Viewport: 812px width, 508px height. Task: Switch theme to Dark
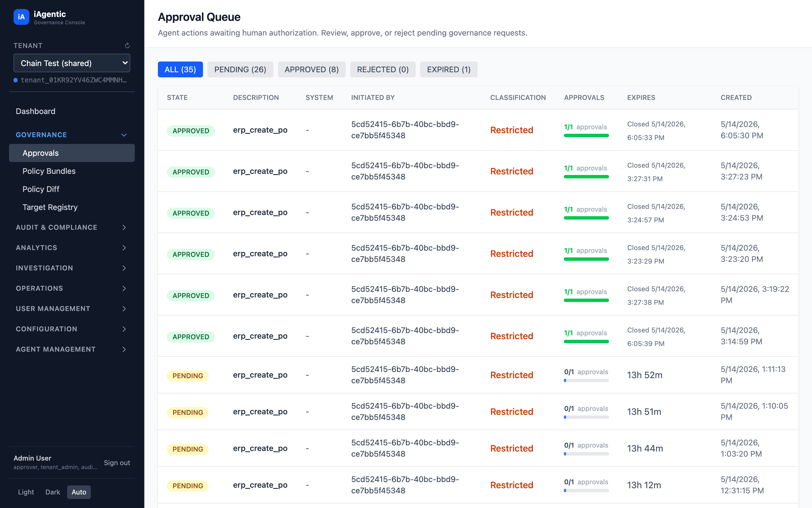point(53,492)
